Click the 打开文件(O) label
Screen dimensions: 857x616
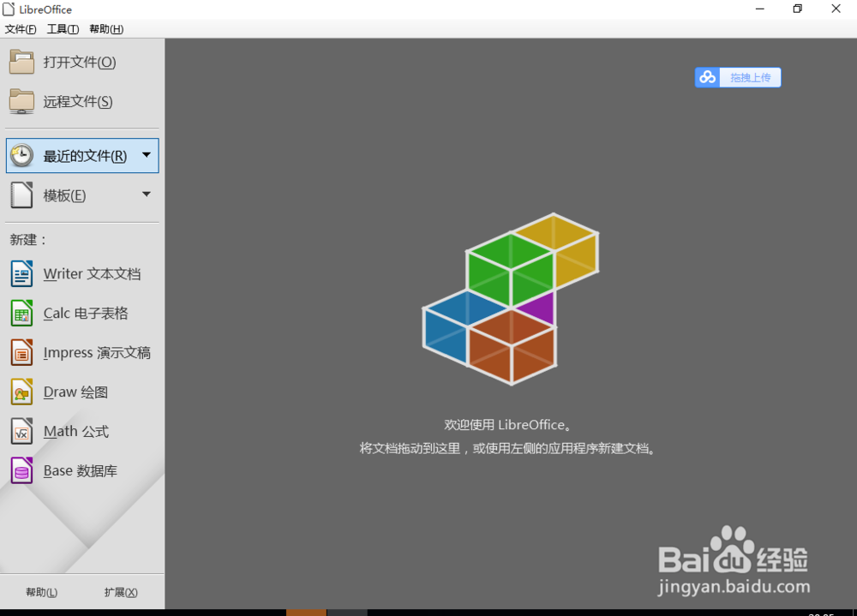point(80,63)
